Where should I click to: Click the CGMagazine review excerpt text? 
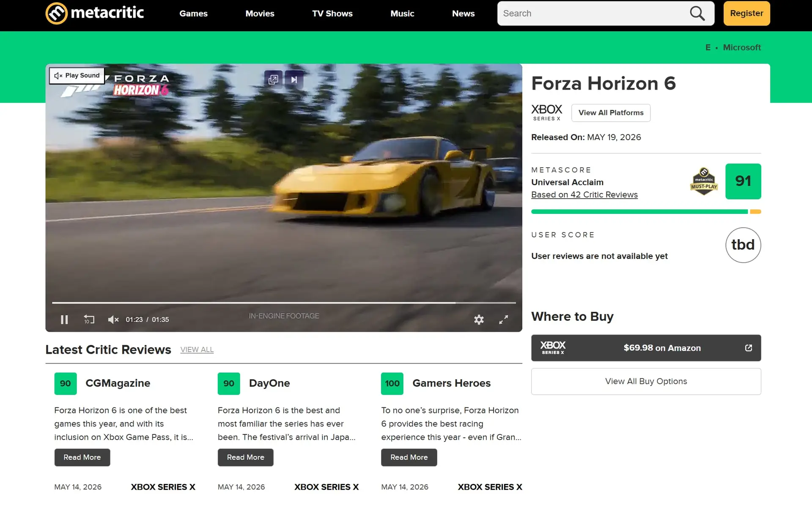click(x=123, y=424)
